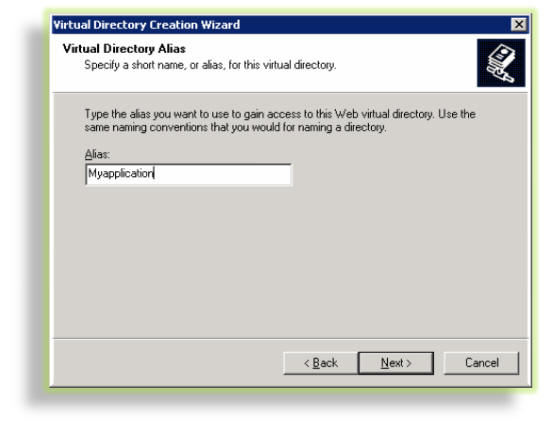The image size is (545, 433).
Task: Close the wizard with the X button
Action: pos(519,24)
